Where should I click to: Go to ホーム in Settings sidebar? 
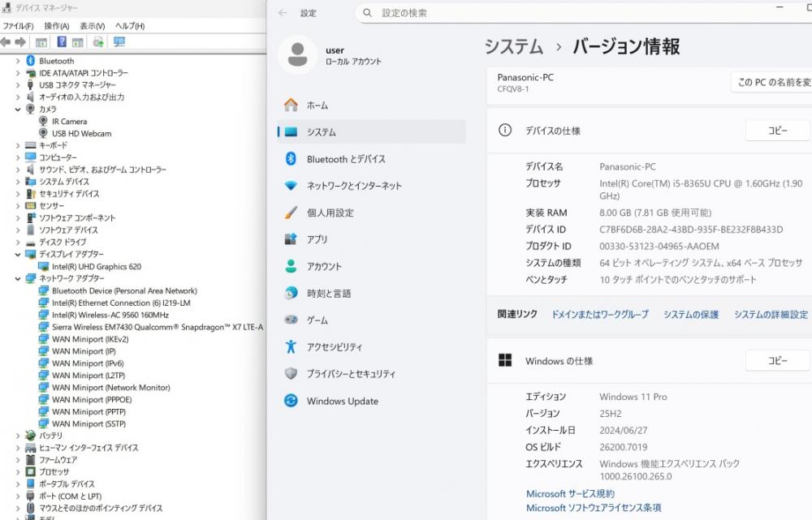(x=317, y=105)
